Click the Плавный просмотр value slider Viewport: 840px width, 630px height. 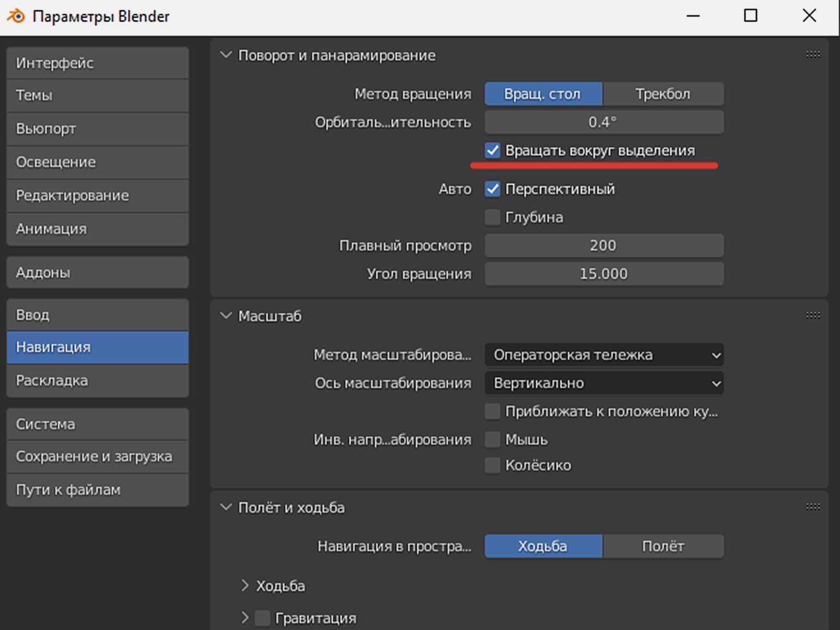[x=604, y=246]
